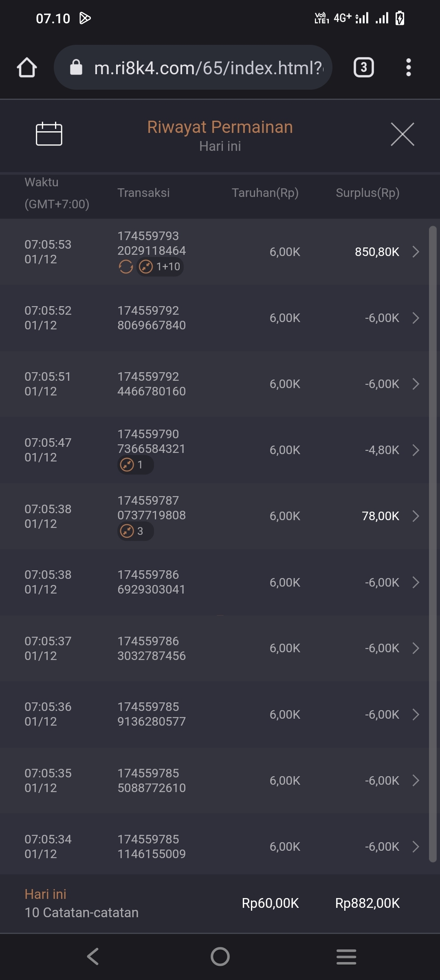The image size is (440, 980).
Task: Expand the 850,80K surplus row details
Action: tap(416, 252)
